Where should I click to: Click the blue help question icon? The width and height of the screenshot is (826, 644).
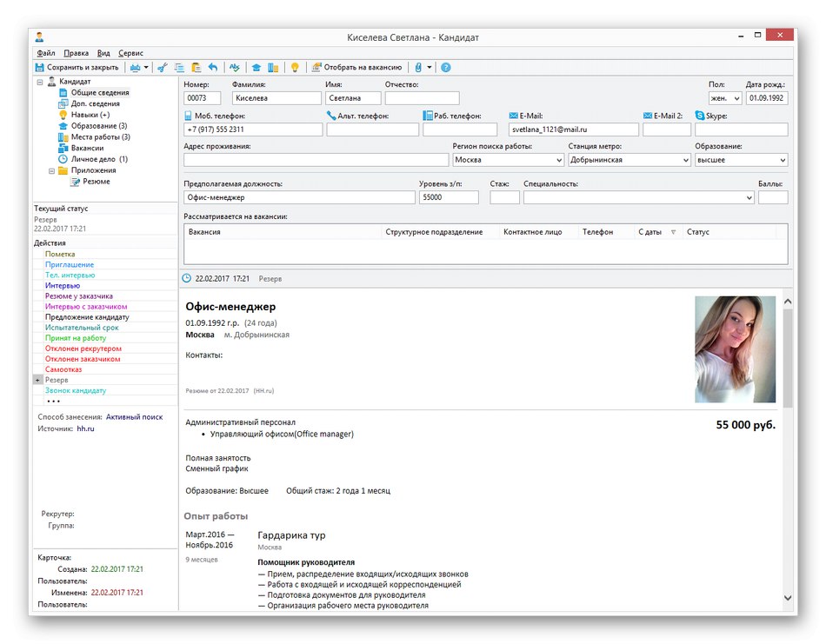point(446,68)
